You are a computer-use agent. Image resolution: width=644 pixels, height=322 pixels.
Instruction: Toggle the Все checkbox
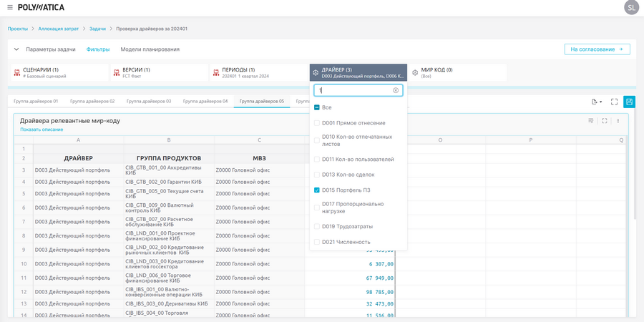[x=317, y=107]
